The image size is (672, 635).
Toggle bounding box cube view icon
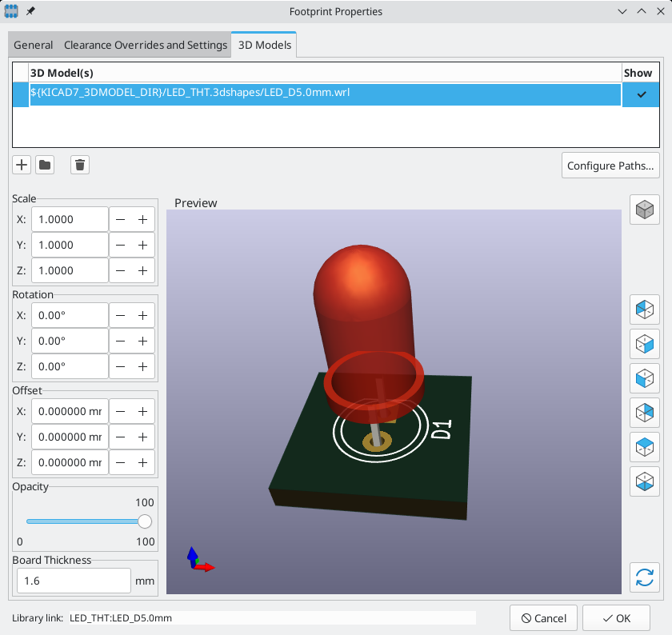(x=645, y=210)
